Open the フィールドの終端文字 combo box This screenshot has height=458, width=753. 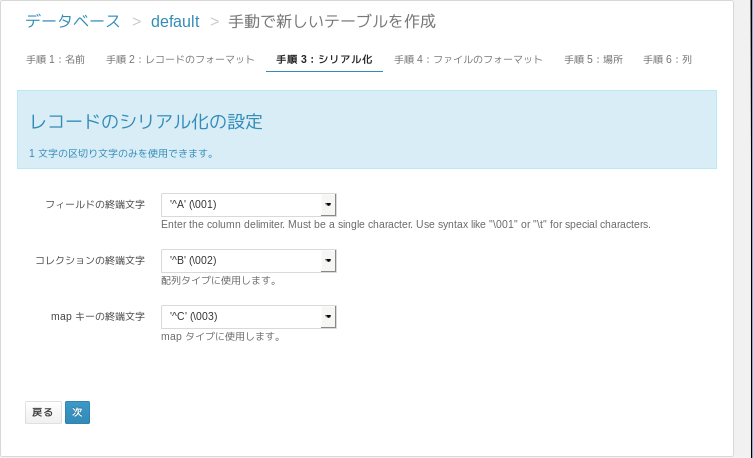[x=248, y=205]
